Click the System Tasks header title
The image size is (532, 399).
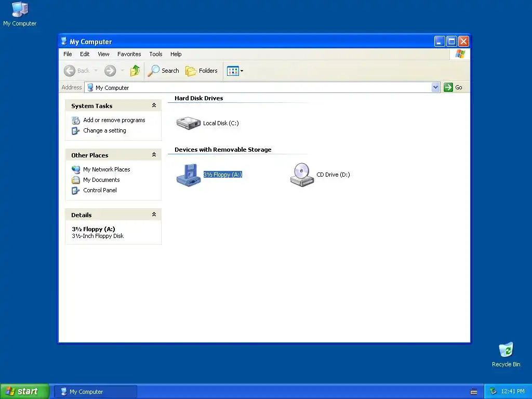(x=91, y=106)
